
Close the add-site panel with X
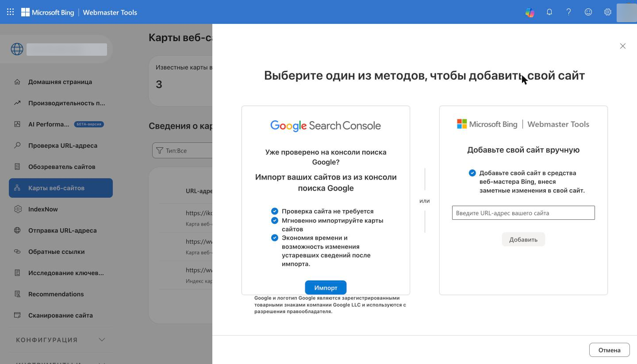coord(623,46)
